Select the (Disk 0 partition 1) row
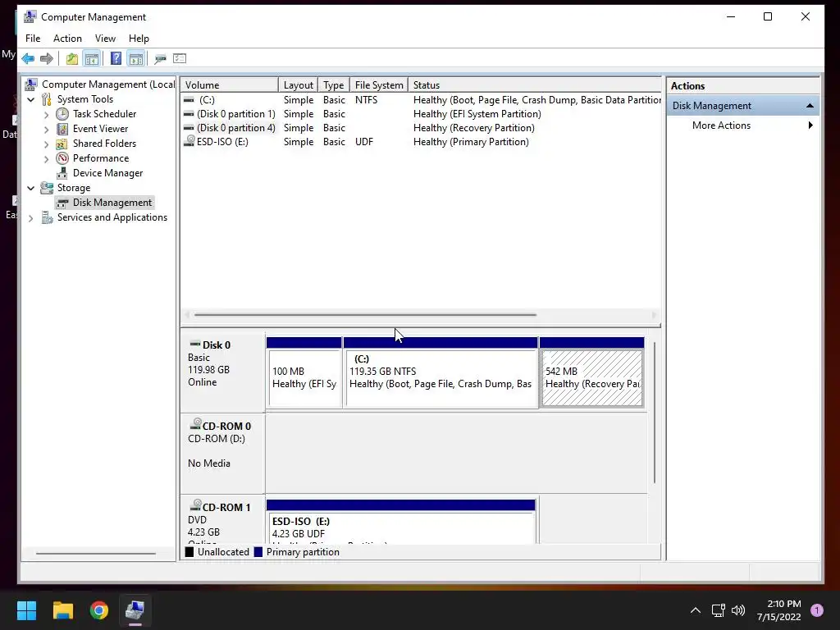This screenshot has width=840, height=630. click(x=421, y=114)
